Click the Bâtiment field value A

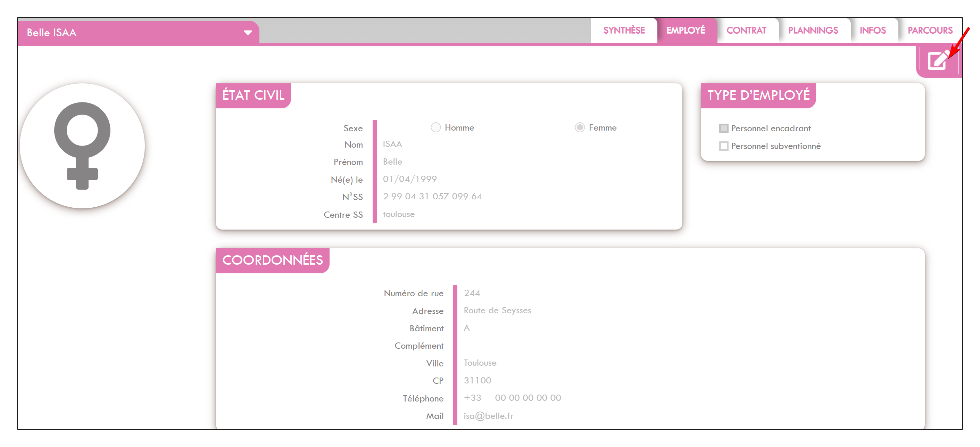(467, 328)
